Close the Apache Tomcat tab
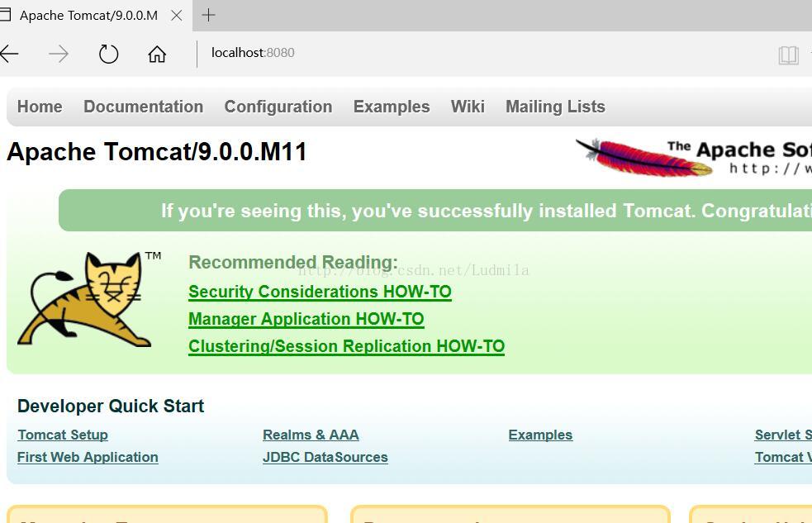This screenshot has width=812, height=523. (x=177, y=16)
